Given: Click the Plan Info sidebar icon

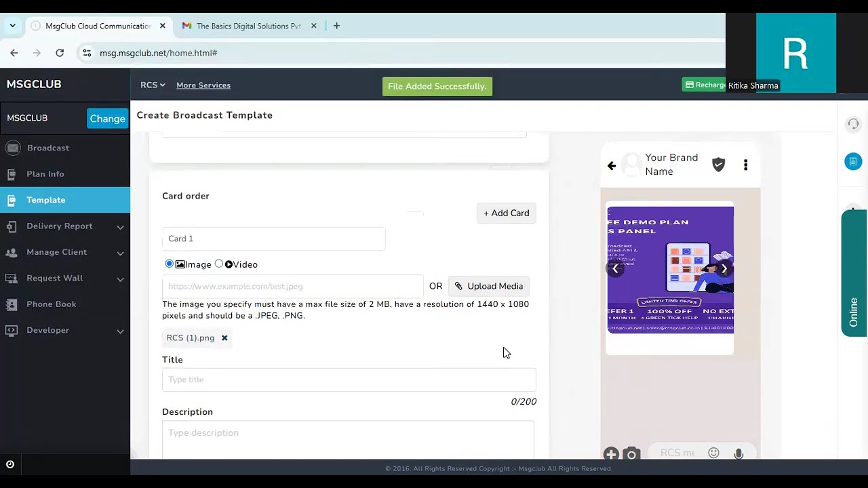Looking at the screenshot, I should pyautogui.click(x=12, y=174).
